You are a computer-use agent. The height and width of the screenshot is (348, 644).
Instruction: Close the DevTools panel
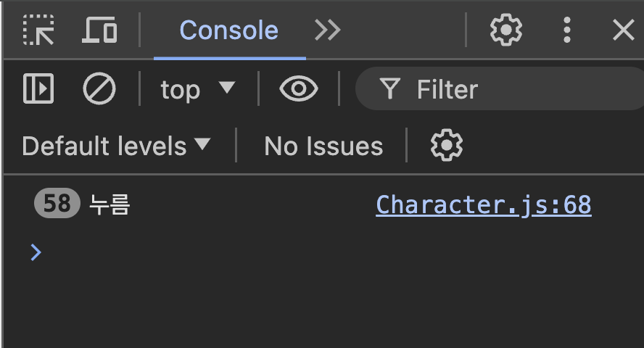click(623, 30)
